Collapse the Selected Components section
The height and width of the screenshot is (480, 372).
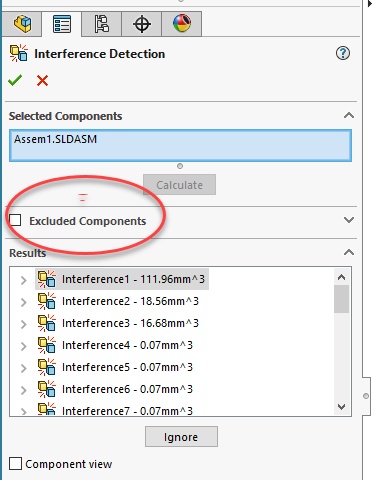coord(349,116)
